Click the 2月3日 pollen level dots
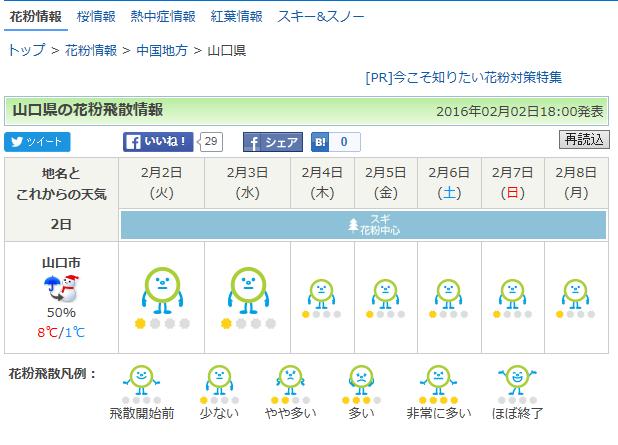 coord(248,324)
